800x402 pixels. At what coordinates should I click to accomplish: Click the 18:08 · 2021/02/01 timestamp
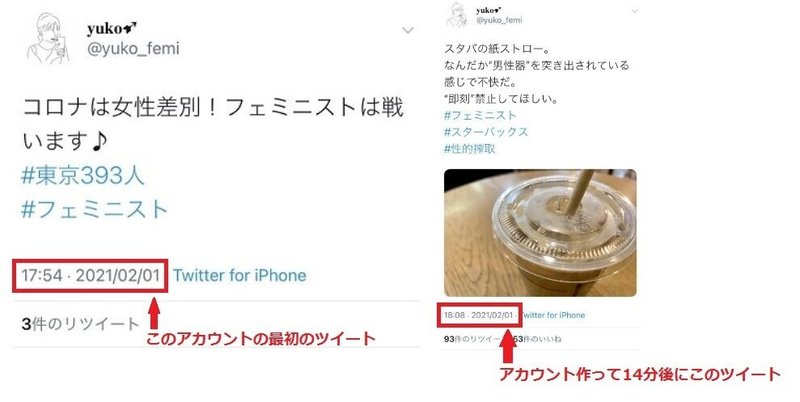478,315
